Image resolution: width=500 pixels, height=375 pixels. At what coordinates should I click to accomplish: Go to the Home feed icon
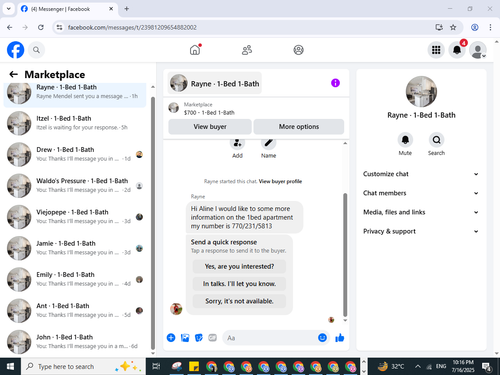[195, 50]
